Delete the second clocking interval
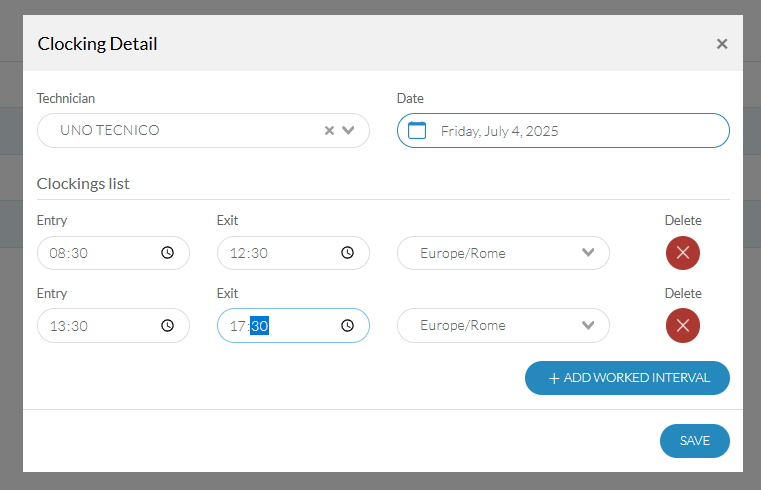 tap(683, 326)
